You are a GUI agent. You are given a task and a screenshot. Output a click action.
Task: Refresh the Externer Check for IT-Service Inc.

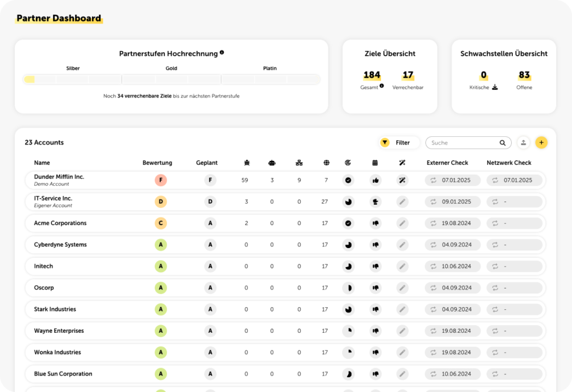tap(433, 202)
